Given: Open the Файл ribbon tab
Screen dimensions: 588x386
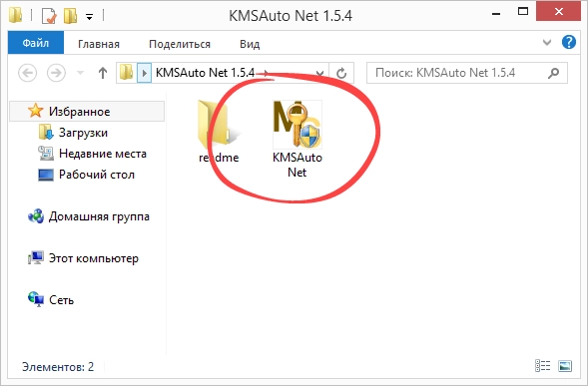Looking at the screenshot, I should (36, 43).
